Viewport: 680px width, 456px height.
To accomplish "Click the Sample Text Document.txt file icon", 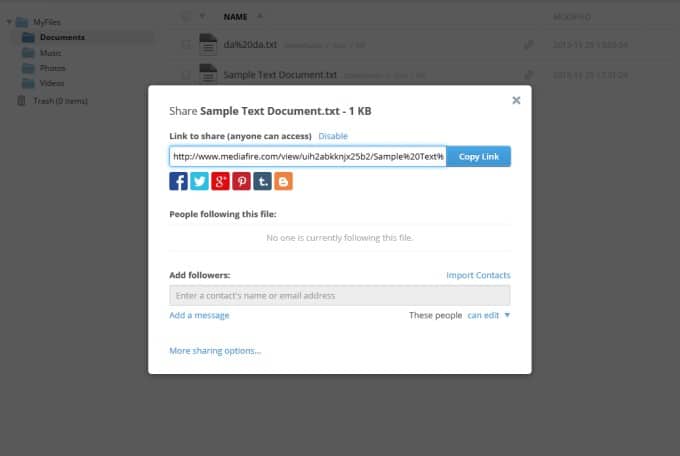I will point(208,74).
